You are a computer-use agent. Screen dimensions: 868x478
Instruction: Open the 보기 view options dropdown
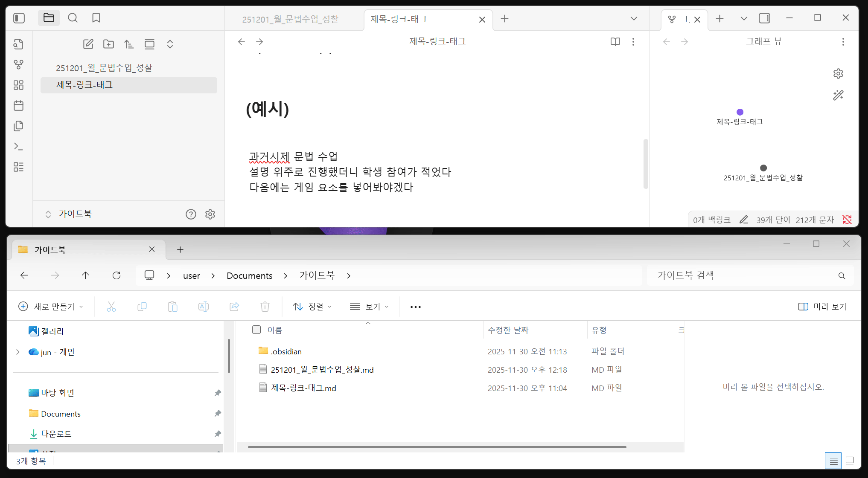point(369,307)
